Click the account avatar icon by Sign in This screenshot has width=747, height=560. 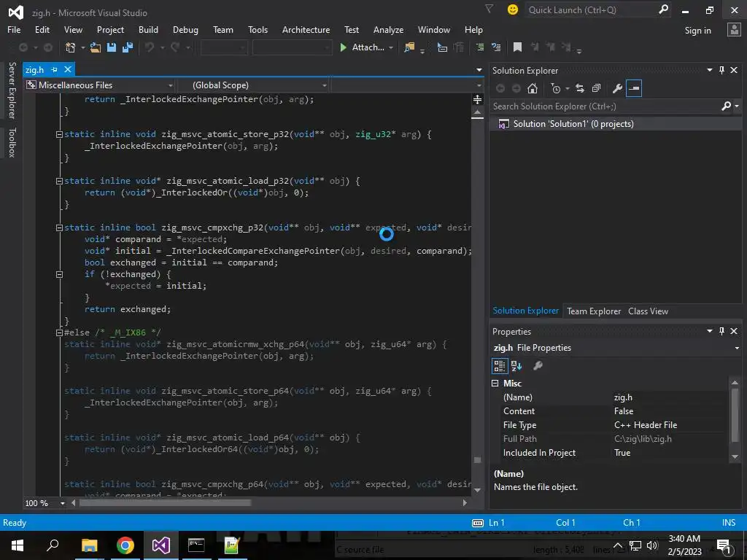[734, 29]
